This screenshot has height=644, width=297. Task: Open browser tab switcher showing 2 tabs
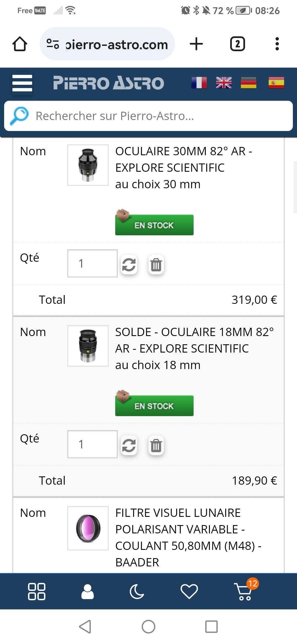[x=237, y=44]
